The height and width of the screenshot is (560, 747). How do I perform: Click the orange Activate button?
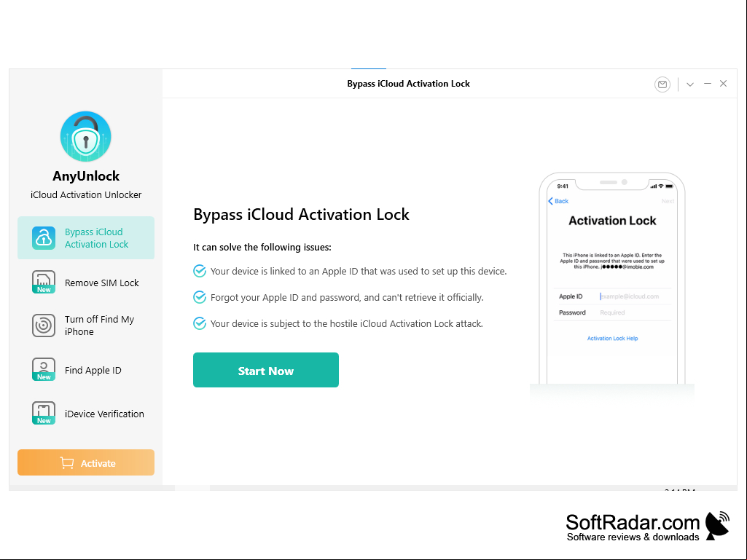[86, 462]
